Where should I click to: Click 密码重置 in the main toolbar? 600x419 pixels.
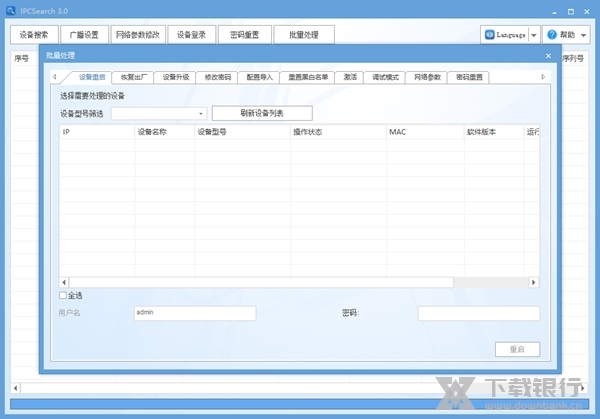pyautogui.click(x=245, y=35)
